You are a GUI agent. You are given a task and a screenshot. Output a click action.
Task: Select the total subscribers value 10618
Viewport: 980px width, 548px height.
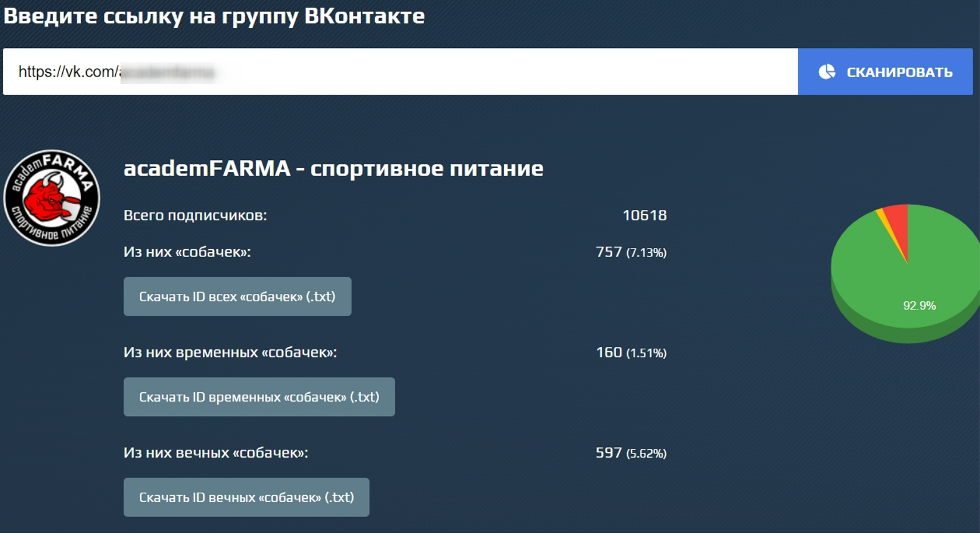(x=645, y=215)
